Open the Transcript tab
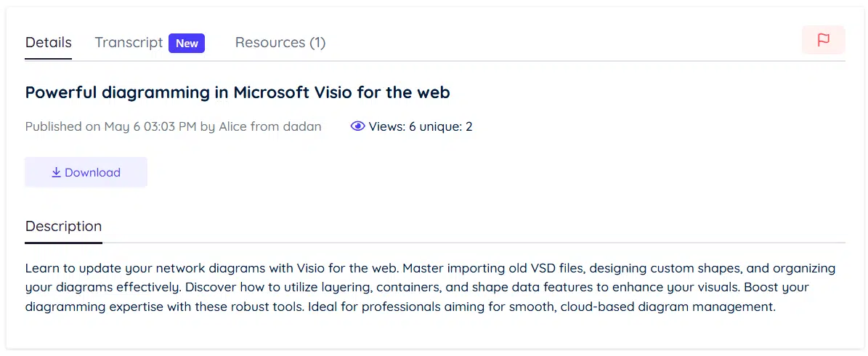 point(129,42)
